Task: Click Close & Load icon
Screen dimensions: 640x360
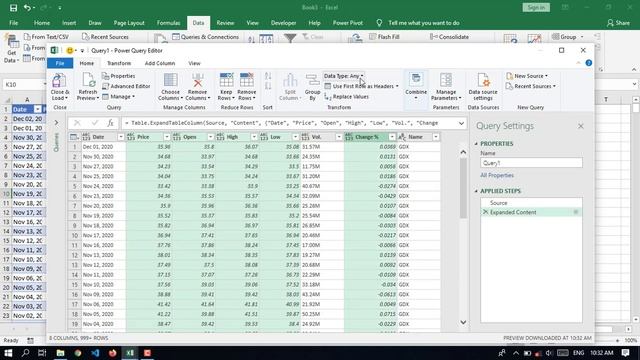Action: 60,80
